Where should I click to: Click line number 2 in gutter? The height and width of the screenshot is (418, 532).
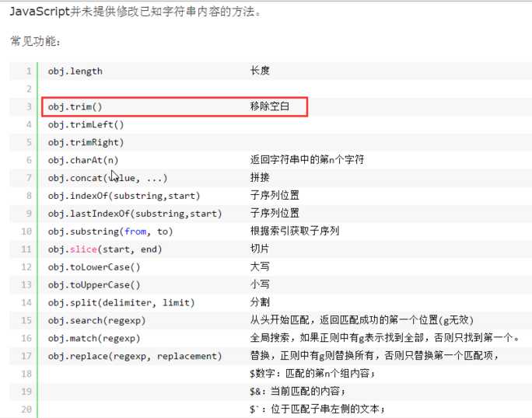(x=29, y=89)
